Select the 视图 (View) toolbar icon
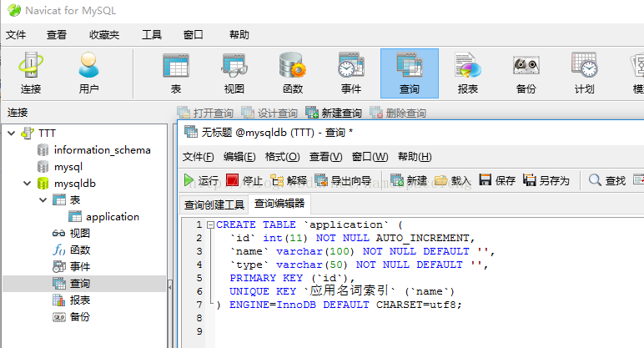644x348 pixels. pyautogui.click(x=234, y=73)
